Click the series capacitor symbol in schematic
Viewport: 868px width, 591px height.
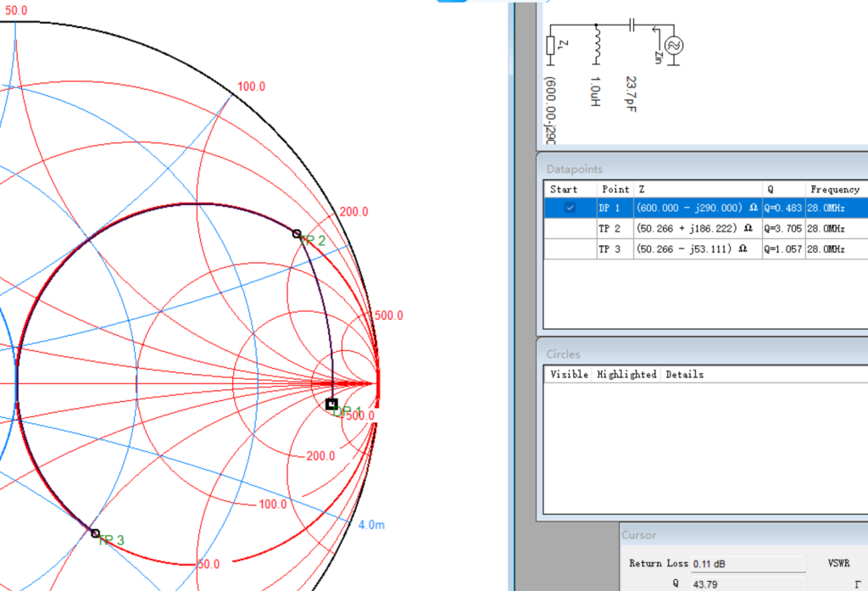tap(632, 25)
